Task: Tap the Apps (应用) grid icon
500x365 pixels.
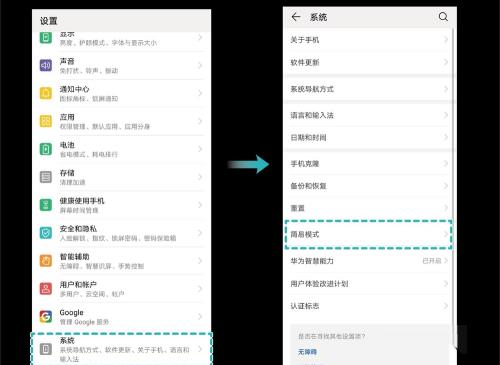Action: pyautogui.click(x=46, y=121)
